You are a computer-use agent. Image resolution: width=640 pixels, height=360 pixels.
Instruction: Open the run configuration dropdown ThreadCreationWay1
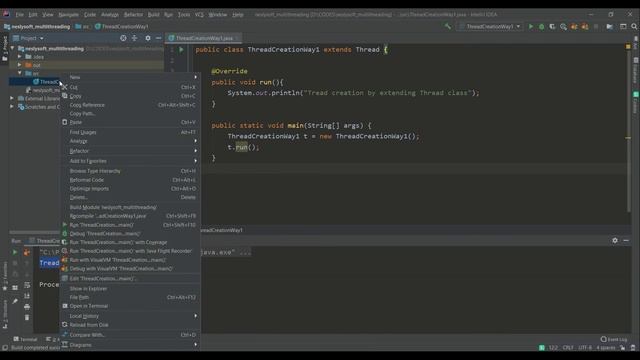(490, 27)
